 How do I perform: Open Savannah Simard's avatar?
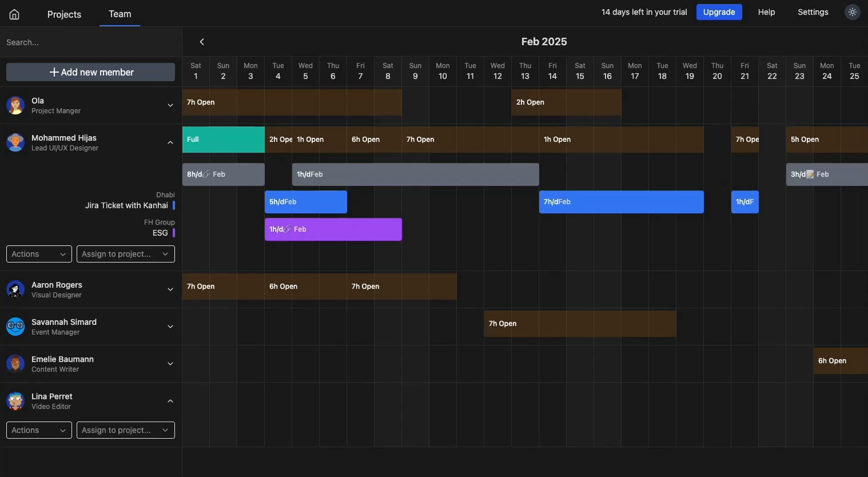click(x=15, y=327)
